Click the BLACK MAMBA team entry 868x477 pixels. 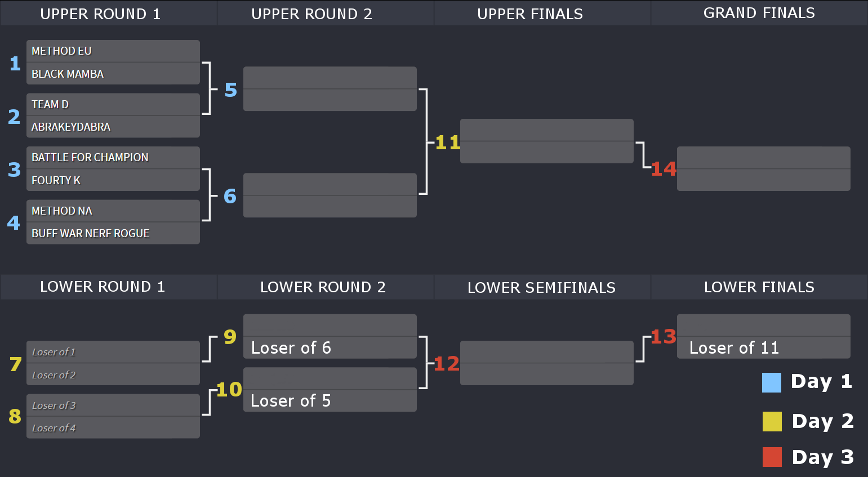113,74
